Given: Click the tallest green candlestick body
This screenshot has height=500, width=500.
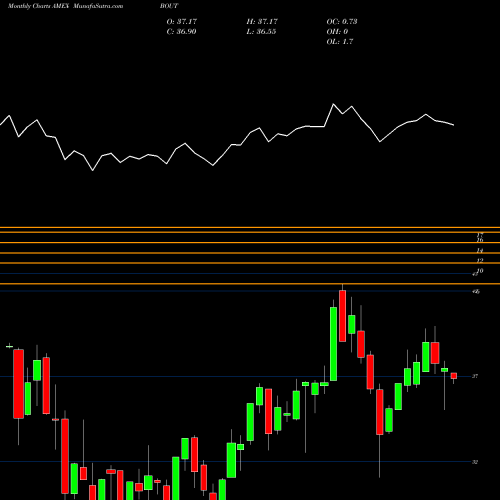Looking at the screenshot, I should point(333,344).
